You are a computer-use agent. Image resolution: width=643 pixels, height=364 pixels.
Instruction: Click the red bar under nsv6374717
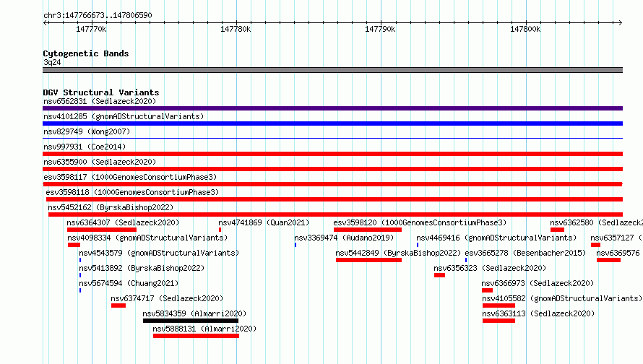tap(118, 305)
